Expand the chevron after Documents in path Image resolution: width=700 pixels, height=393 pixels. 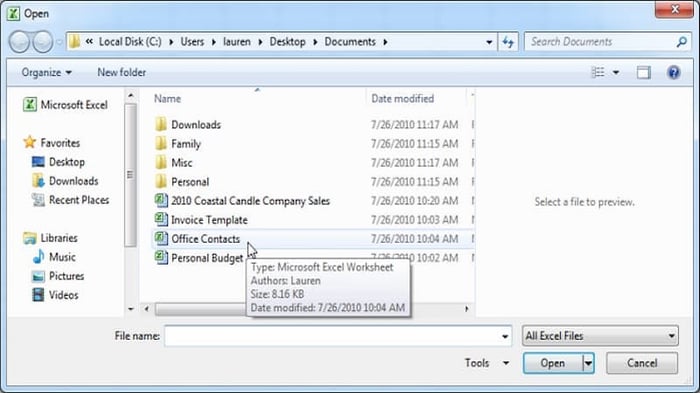click(x=385, y=42)
